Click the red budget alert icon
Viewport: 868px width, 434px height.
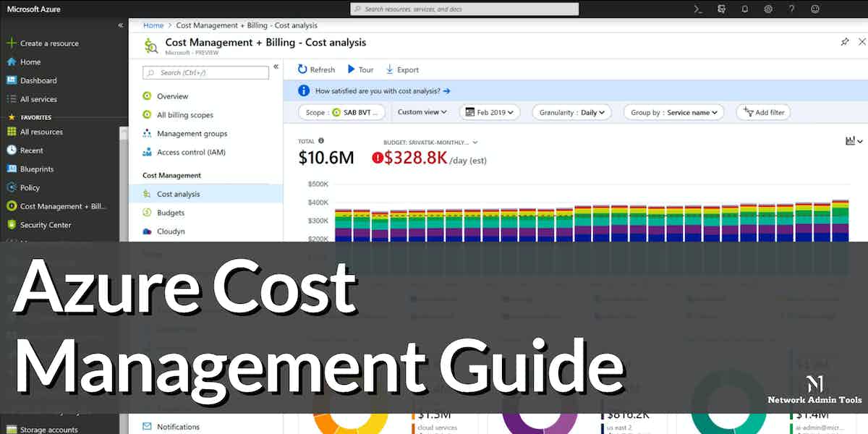[x=377, y=158]
